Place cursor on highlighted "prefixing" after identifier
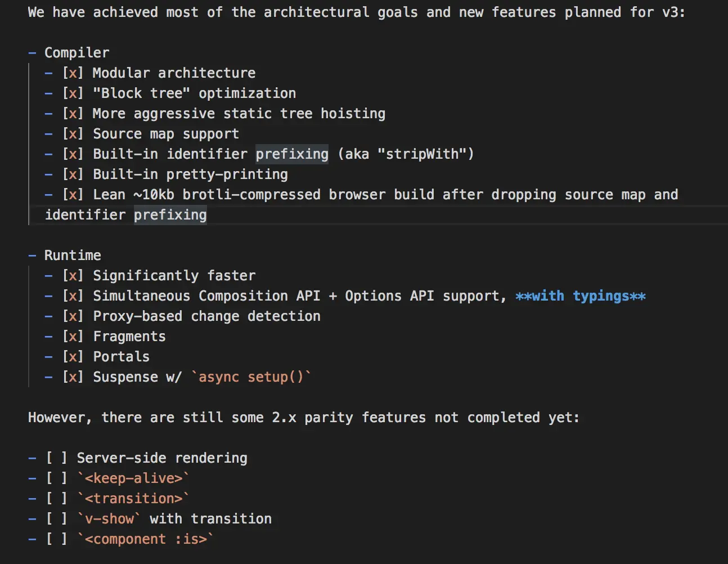The image size is (728, 564). point(292,154)
